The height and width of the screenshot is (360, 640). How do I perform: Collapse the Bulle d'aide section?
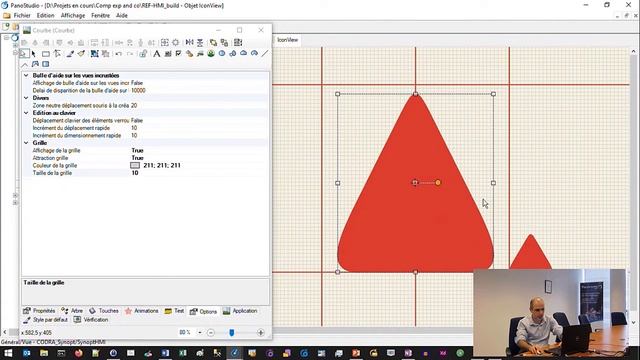click(x=26, y=76)
